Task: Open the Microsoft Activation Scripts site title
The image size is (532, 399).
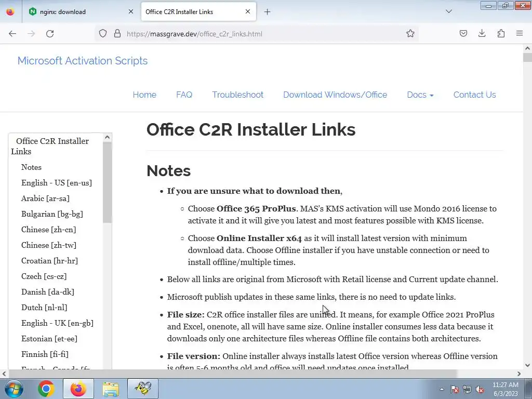Action: tap(83, 61)
